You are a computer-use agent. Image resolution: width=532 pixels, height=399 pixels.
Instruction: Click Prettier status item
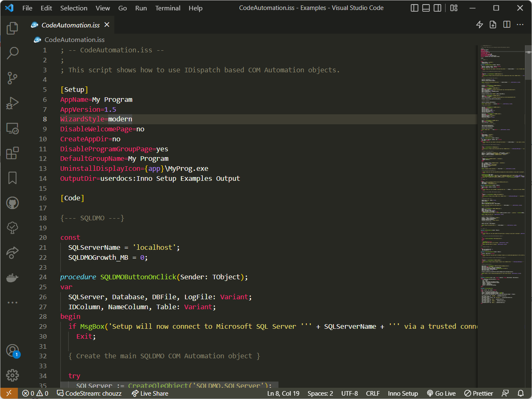coord(478,393)
